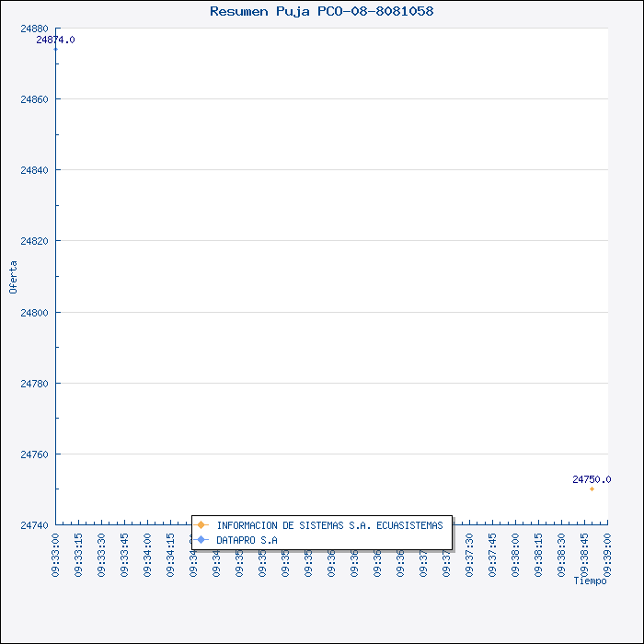This screenshot has height=644, width=644.
Task: Click the orange data point below 24750.0
Action: coord(592,489)
